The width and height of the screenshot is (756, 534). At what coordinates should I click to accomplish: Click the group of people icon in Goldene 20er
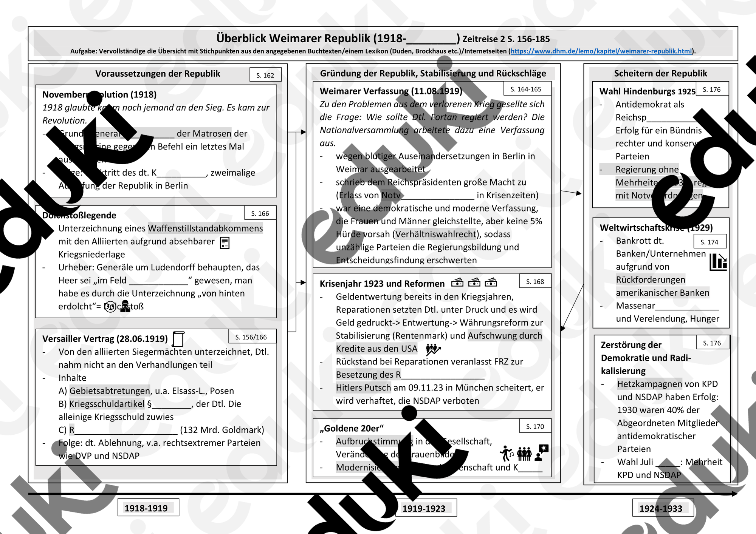524,454
